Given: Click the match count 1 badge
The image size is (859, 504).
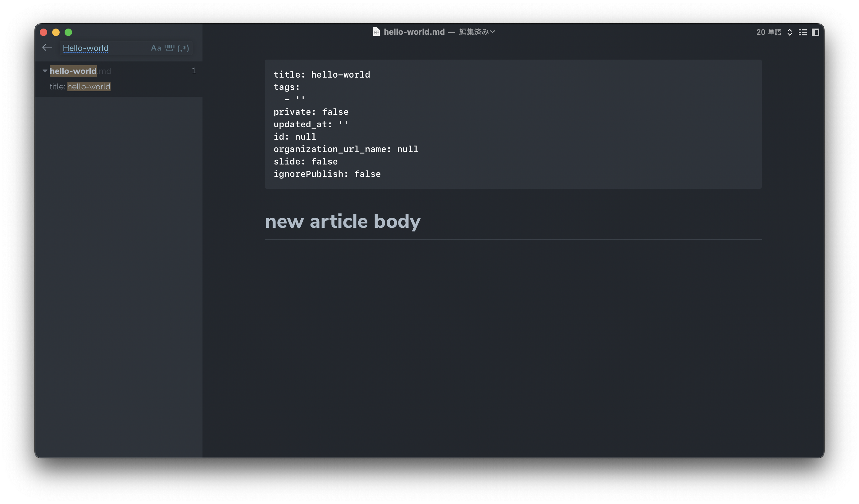Looking at the screenshot, I should pos(193,70).
